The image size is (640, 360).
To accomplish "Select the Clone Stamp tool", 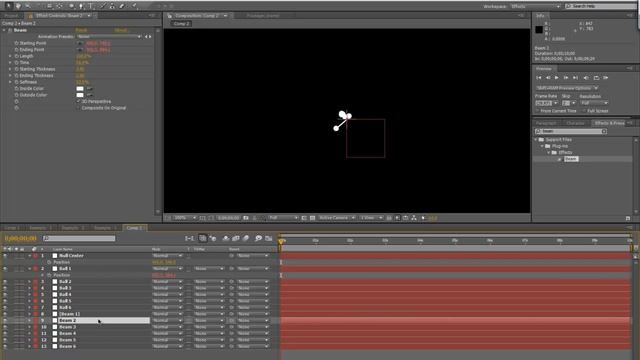I will tap(112, 6).
